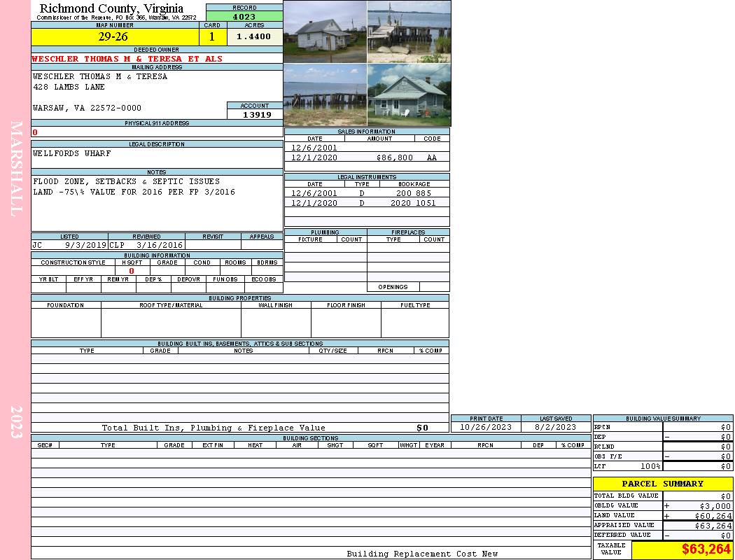Viewport: 735px width, 560px height.
Task: Click the 2023 year sidebar label
Action: [x=16, y=422]
